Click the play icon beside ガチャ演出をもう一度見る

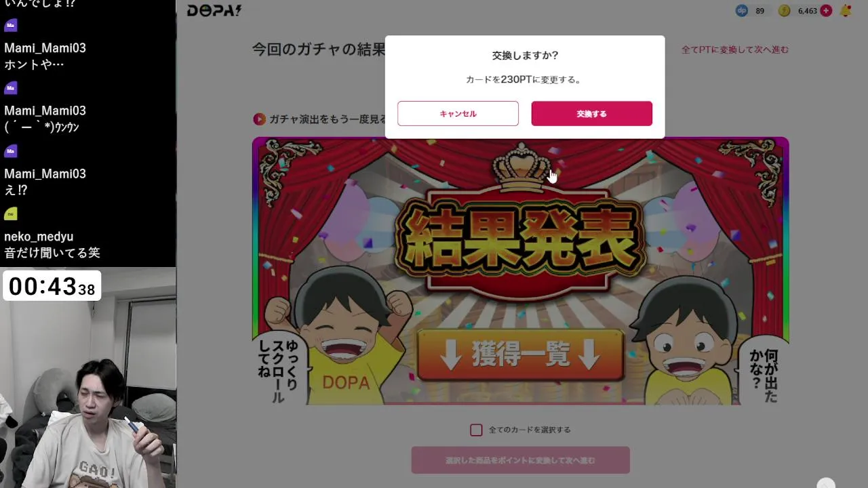(259, 119)
